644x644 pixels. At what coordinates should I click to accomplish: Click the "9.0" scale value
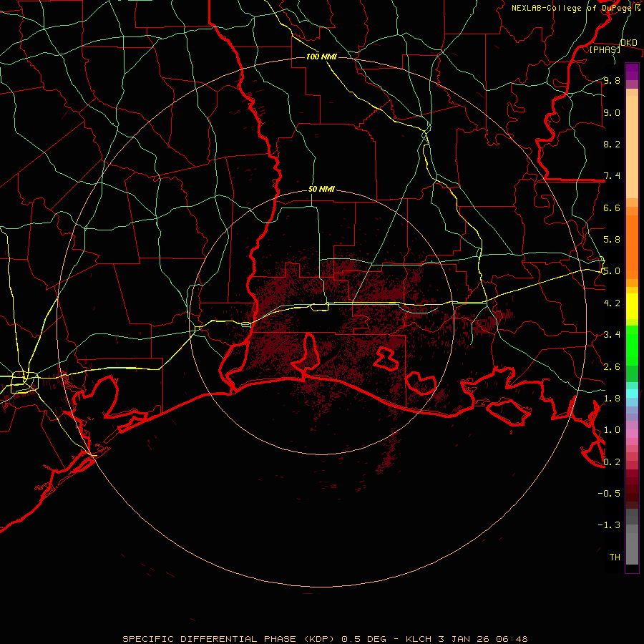click(612, 112)
